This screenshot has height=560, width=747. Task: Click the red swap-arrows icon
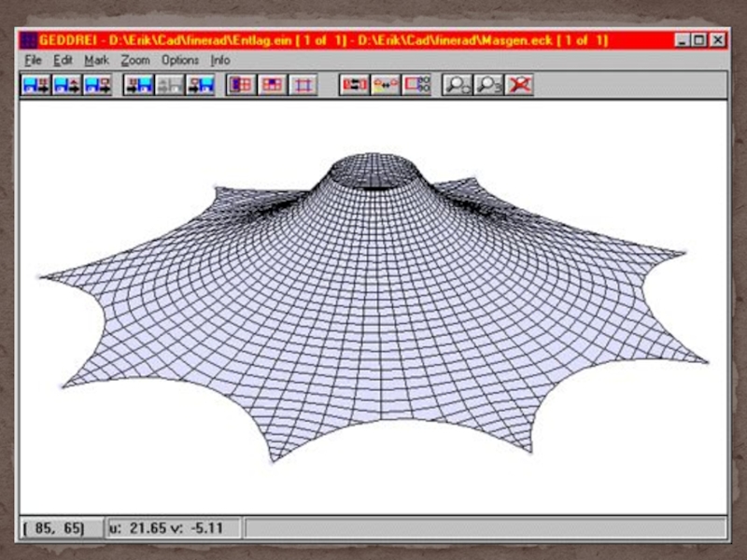pos(354,85)
